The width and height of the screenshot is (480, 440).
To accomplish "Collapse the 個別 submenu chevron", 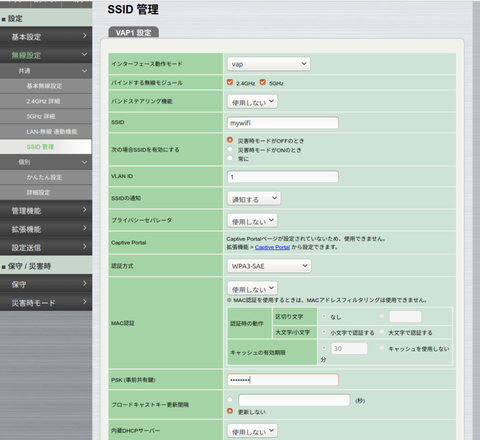I will 84,162.
